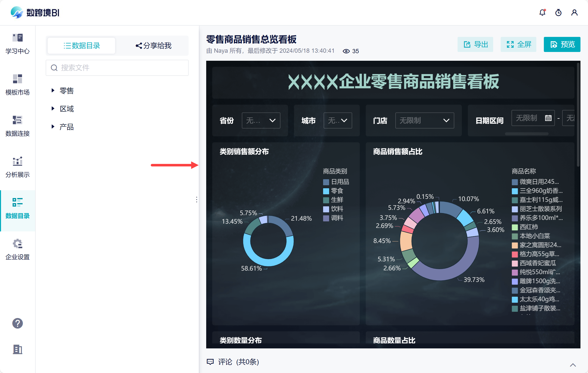This screenshot has height=373, width=588.
Task: Toggle 零食 legend entry visibility
Action: (337, 191)
